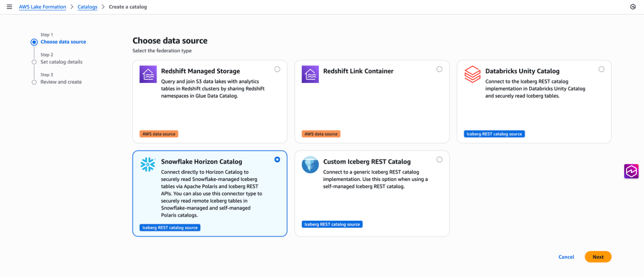Click the Databricks Unity Catalog logo

(472, 74)
